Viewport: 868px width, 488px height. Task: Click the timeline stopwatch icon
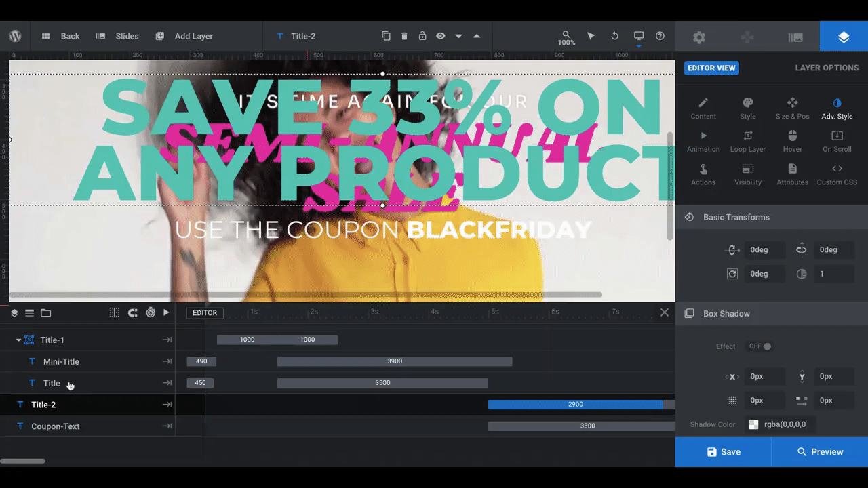tap(151, 312)
